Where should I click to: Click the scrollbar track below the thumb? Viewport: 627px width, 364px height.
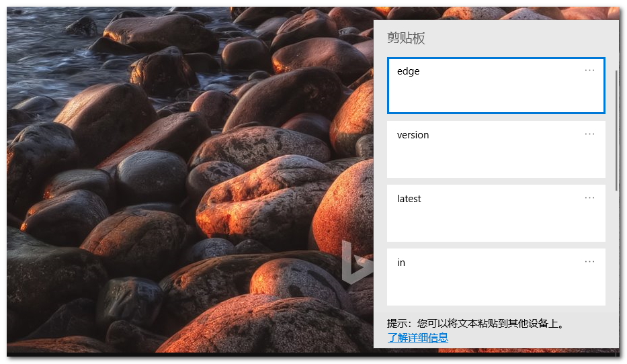point(617,248)
